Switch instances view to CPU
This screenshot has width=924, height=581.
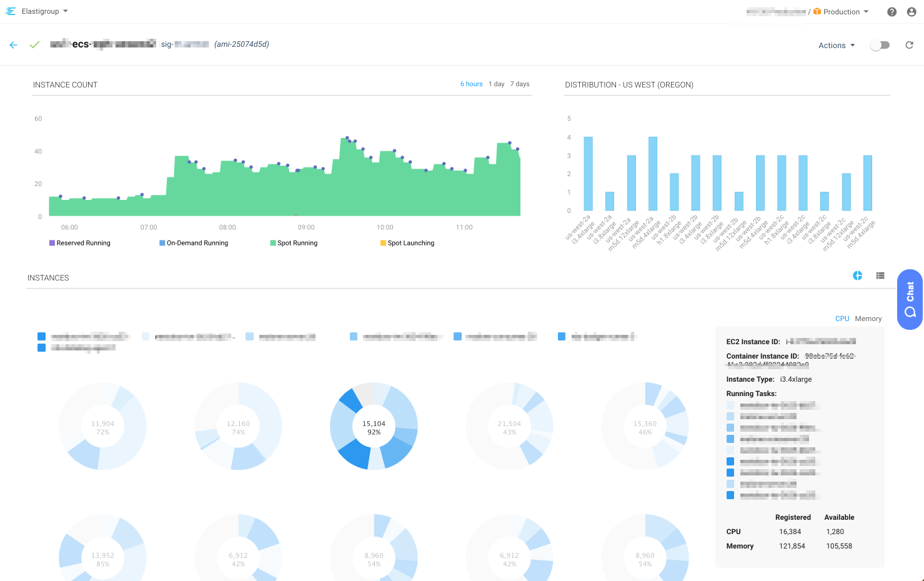[842, 319]
